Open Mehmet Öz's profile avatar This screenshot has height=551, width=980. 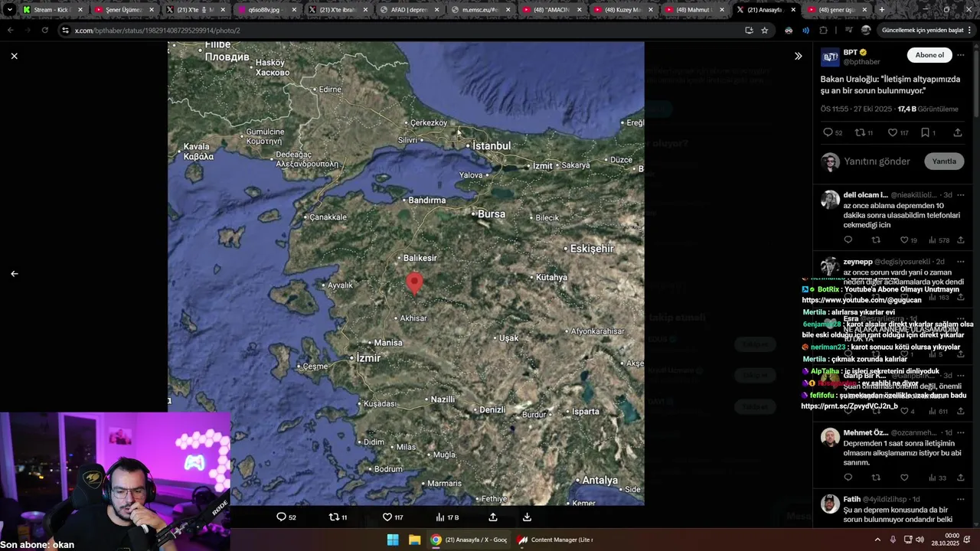coord(830,437)
